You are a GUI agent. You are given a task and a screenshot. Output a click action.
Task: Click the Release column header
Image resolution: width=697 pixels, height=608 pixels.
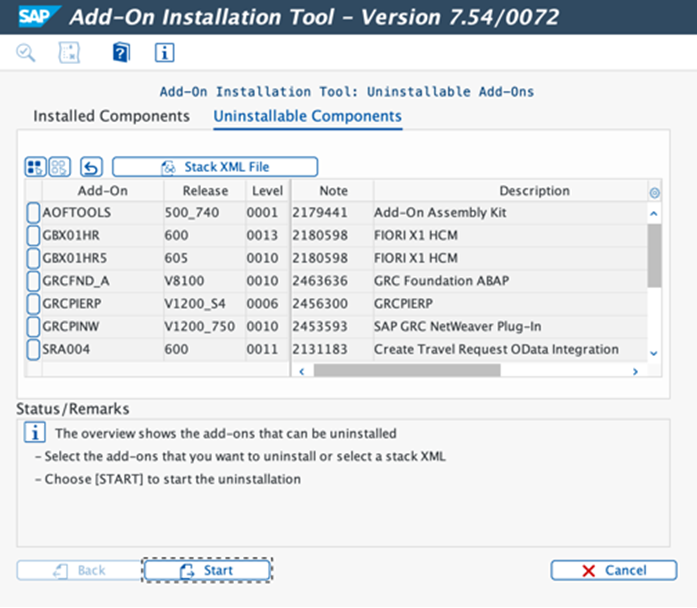pos(205,191)
